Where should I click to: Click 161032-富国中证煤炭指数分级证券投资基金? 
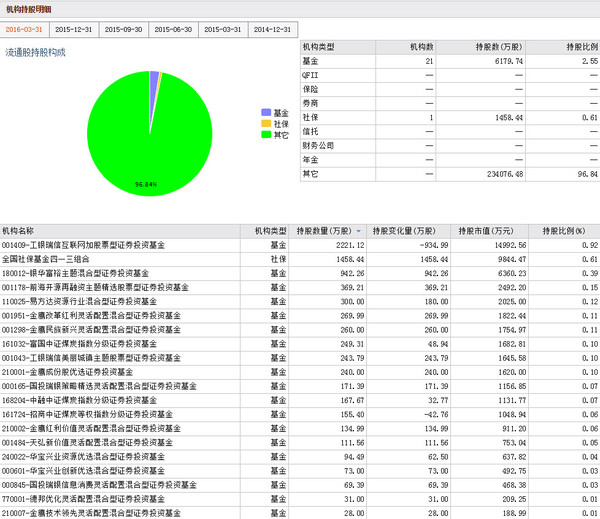coord(79,344)
